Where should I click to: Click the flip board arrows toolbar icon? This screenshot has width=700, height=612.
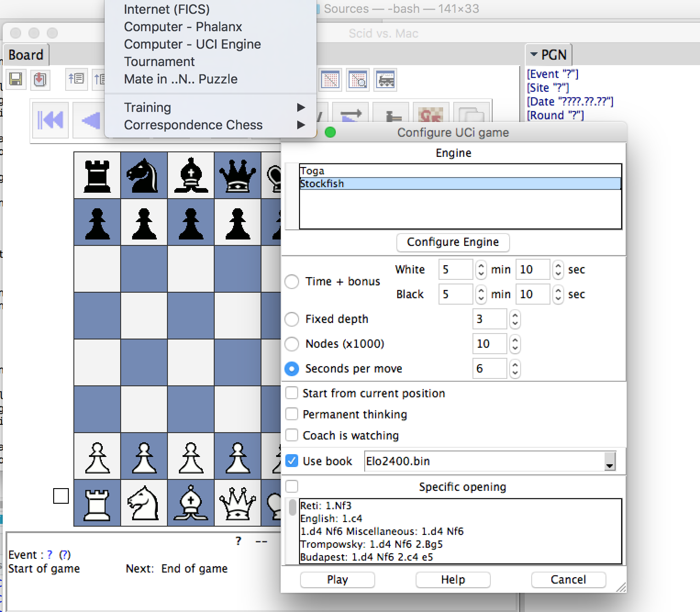click(x=351, y=113)
